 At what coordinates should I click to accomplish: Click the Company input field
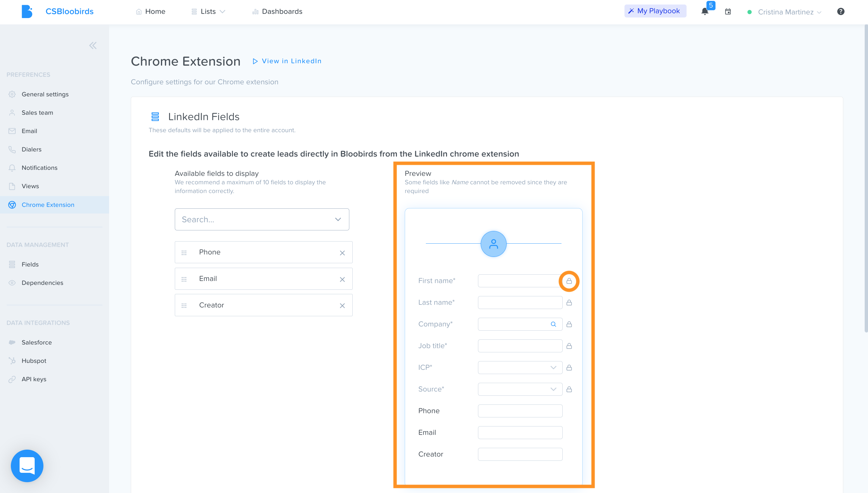[x=520, y=324]
